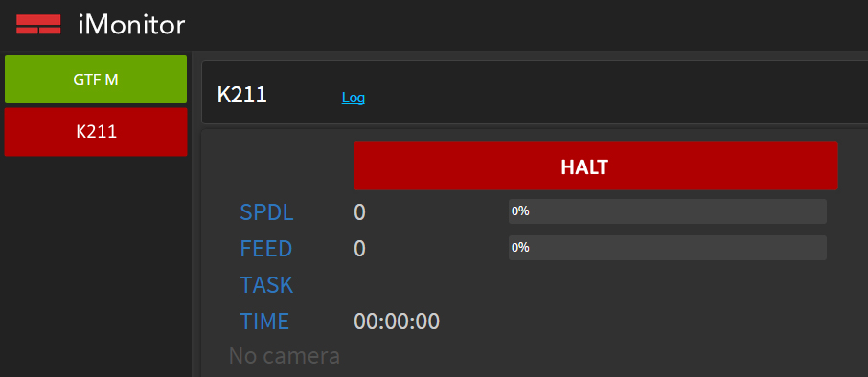Click the 00:00:00 time readout

(x=397, y=322)
